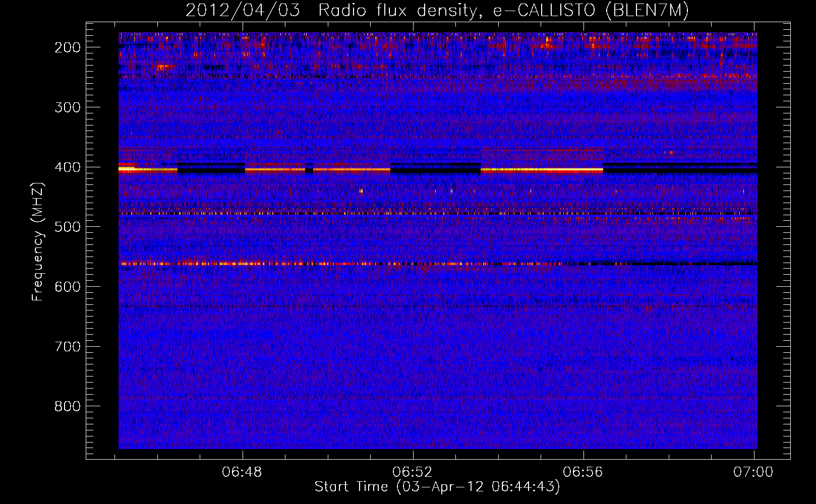
Task: Click the '06:56' time axis label
Action: point(583,472)
